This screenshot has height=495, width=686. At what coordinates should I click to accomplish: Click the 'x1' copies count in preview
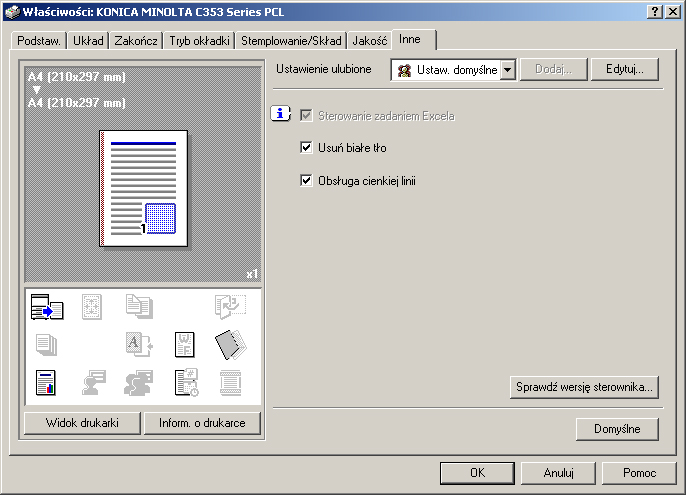coord(252,274)
